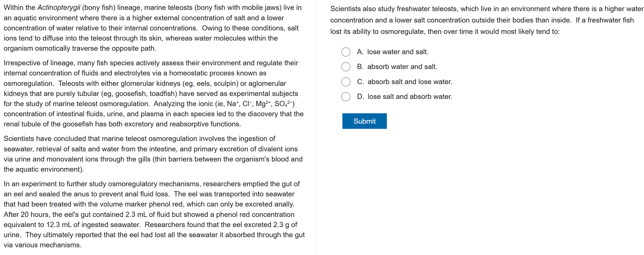Screen dimensions: 644x255
Task: Click the letter 'D.' option label
Action: tap(360, 96)
